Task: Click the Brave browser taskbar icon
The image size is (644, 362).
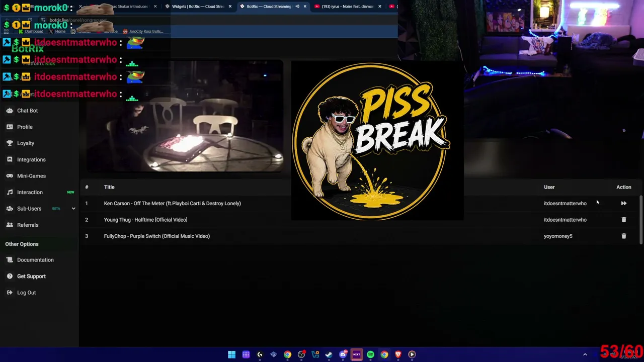Action: click(x=398, y=354)
